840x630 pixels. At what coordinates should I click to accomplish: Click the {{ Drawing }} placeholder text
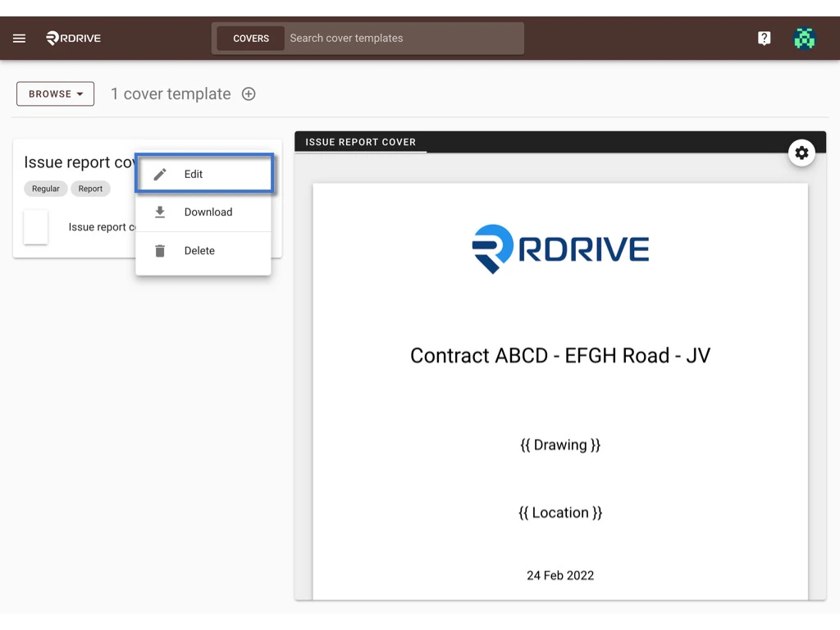[559, 445]
